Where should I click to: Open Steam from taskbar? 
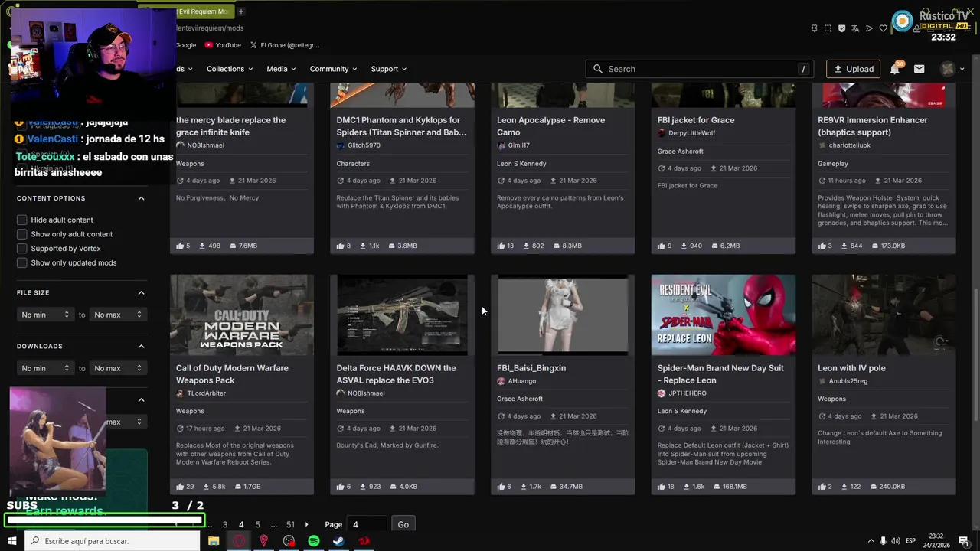pyautogui.click(x=338, y=541)
